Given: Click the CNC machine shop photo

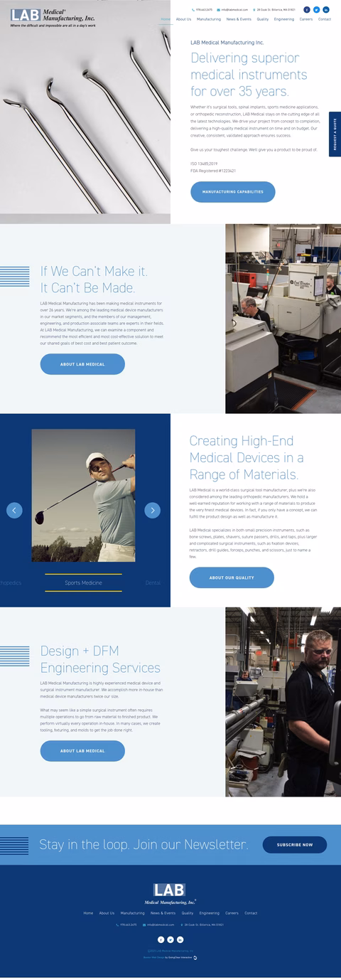Looking at the screenshot, I should point(283,319).
